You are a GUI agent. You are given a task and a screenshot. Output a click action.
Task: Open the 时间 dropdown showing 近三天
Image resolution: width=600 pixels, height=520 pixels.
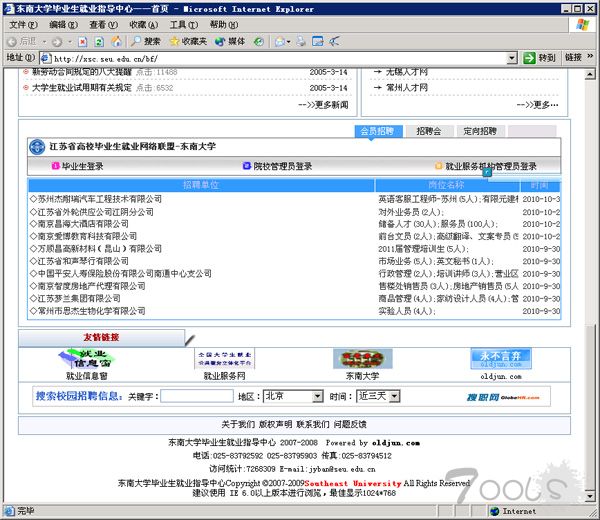coord(378,396)
